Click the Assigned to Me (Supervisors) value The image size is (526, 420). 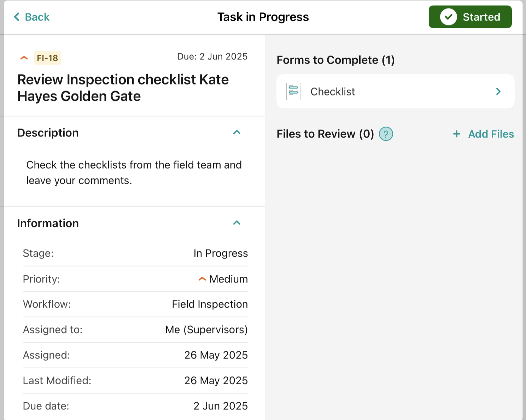pos(206,330)
